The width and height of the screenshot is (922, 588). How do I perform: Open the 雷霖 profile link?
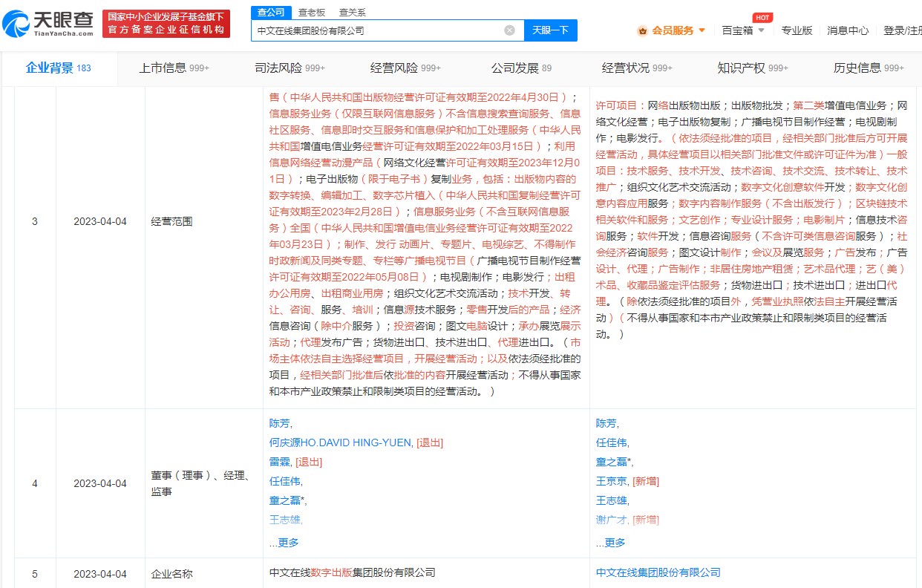point(279,463)
